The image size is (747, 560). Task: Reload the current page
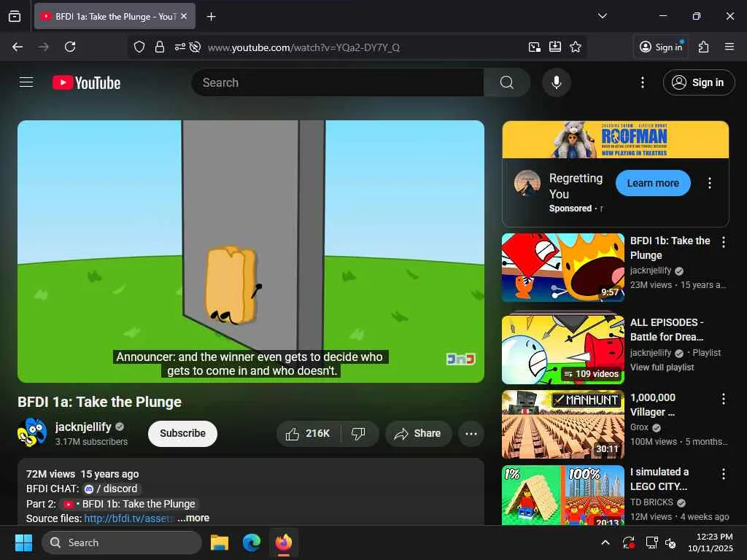tap(70, 47)
